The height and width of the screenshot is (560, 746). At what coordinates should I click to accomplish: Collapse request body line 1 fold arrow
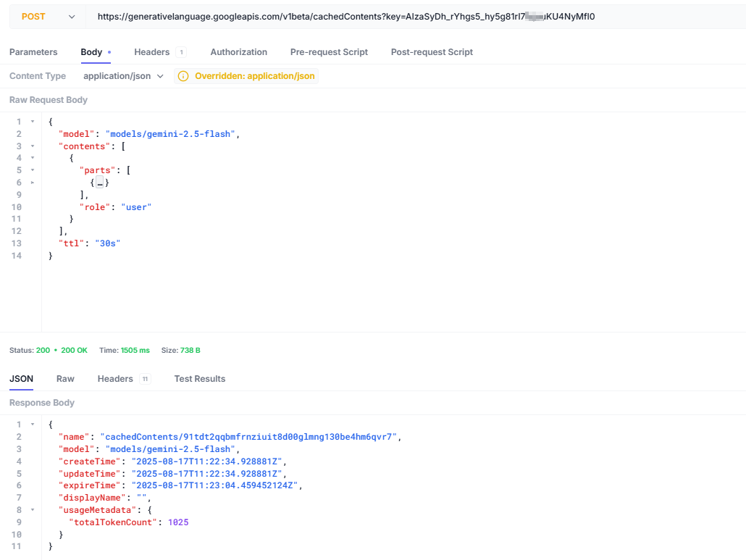click(33, 122)
